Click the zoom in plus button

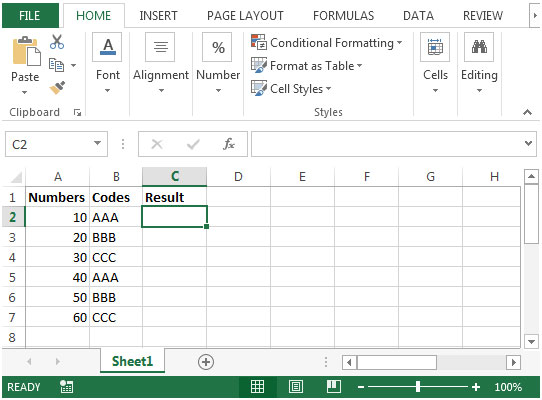pos(476,387)
